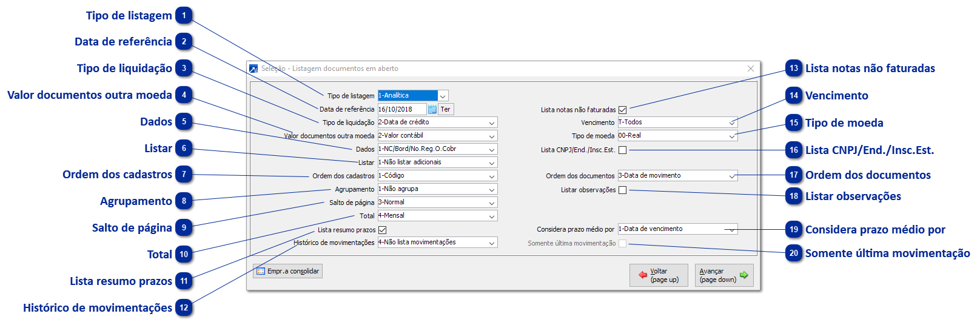Close the Seleção dialog window

click(x=751, y=69)
